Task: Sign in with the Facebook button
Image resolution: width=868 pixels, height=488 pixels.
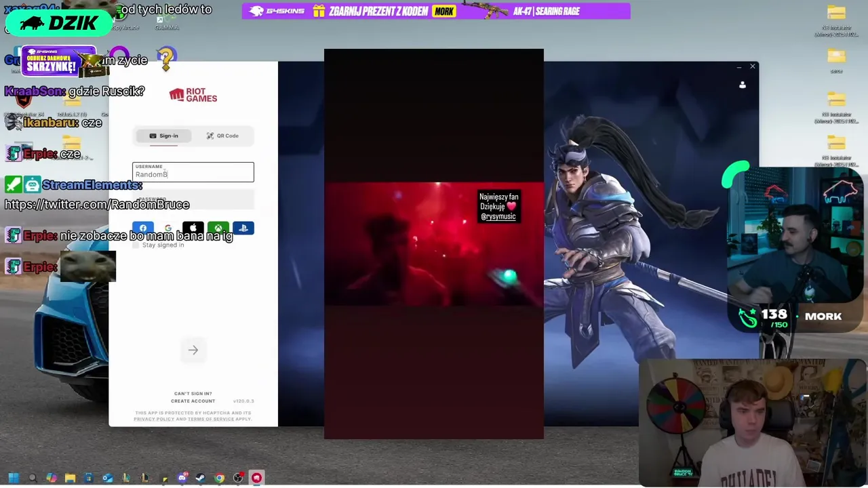Action: point(143,228)
